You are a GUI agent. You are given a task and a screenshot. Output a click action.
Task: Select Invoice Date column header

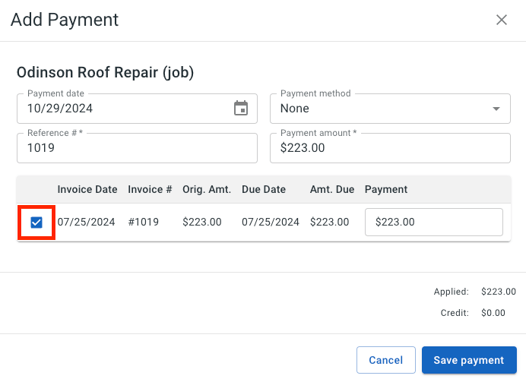87,189
